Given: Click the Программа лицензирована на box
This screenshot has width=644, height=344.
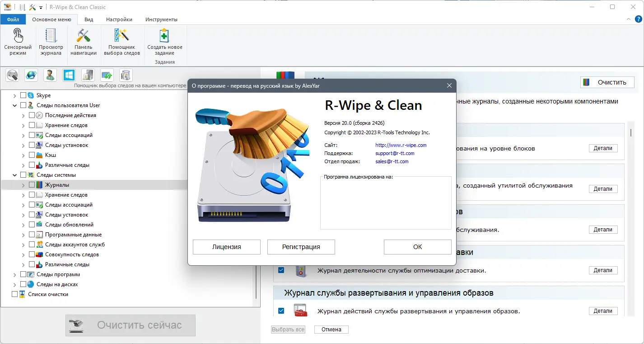Looking at the screenshot, I should click(x=386, y=203).
